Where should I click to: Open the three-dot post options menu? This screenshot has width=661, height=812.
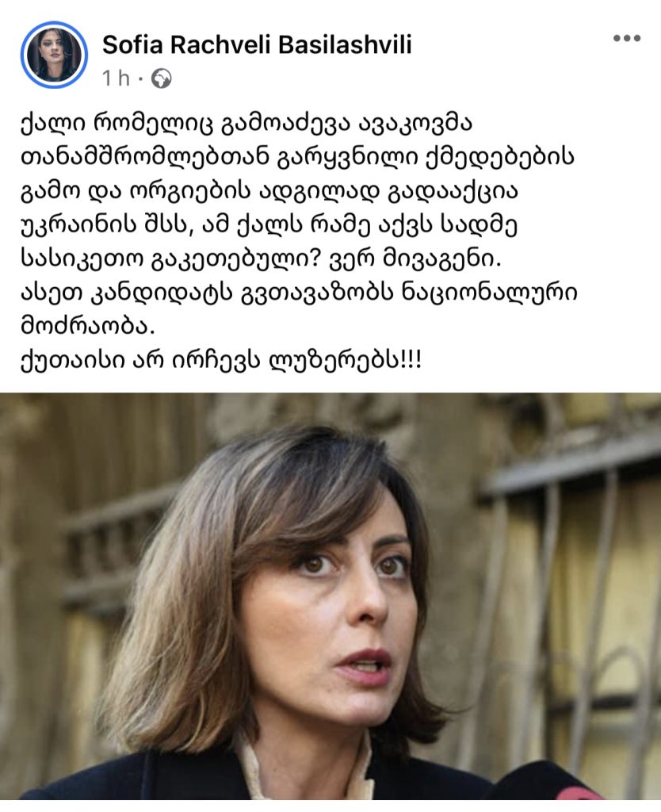pyautogui.click(x=627, y=38)
